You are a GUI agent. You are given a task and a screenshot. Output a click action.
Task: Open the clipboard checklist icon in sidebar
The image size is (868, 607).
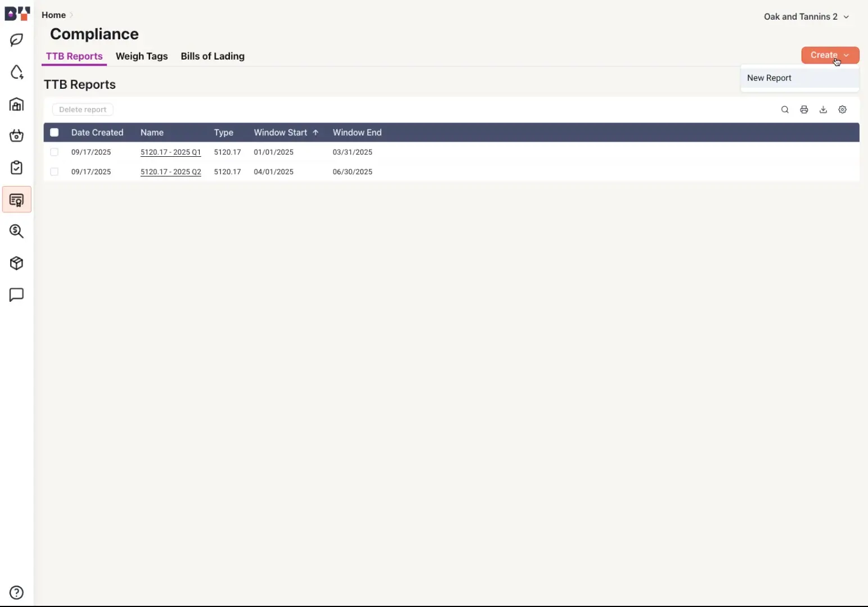[17, 167]
